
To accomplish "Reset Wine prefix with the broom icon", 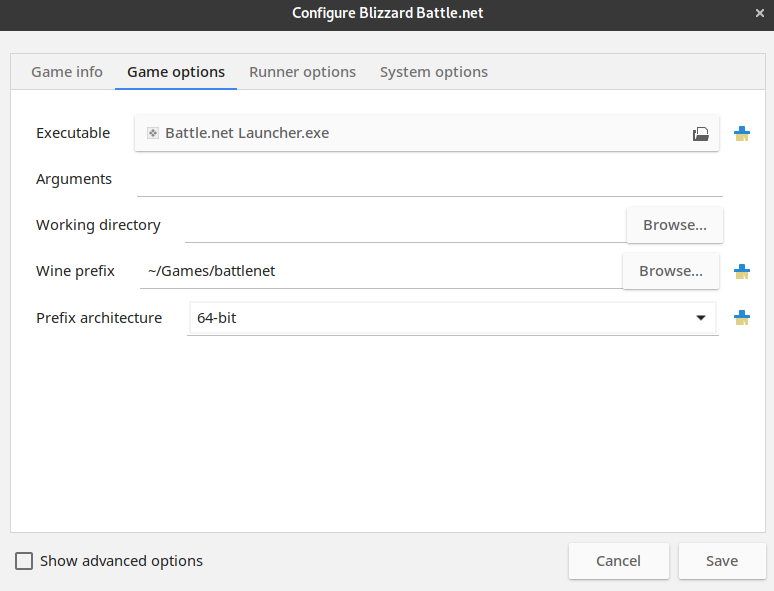I will coord(741,271).
